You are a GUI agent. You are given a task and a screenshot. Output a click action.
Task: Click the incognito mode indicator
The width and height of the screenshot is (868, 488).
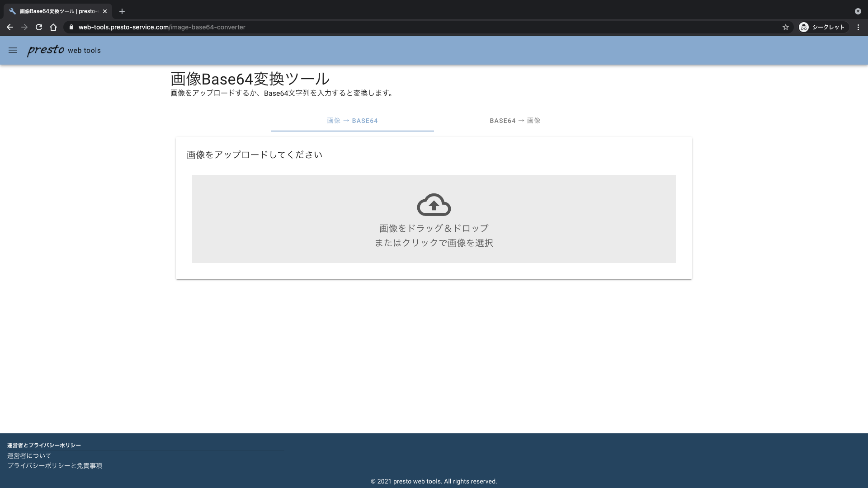[x=823, y=27]
